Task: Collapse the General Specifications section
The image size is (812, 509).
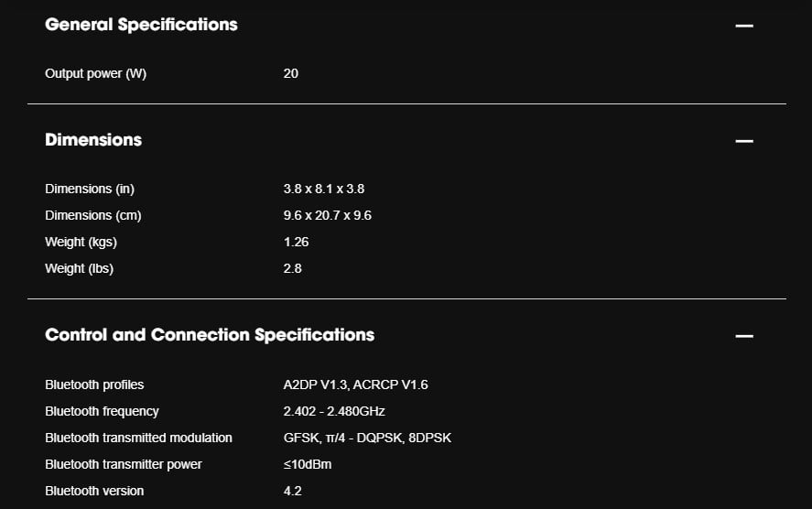Action: pos(744,26)
